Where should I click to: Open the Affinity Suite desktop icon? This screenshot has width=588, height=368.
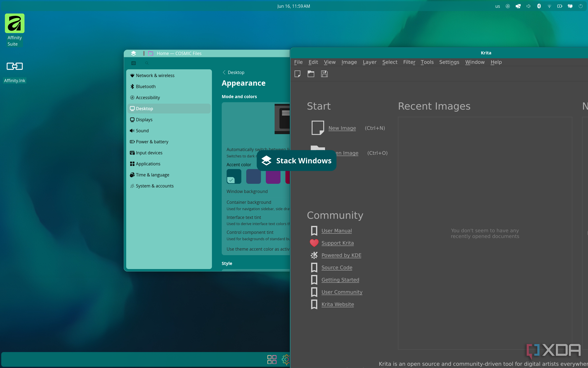(x=14, y=30)
